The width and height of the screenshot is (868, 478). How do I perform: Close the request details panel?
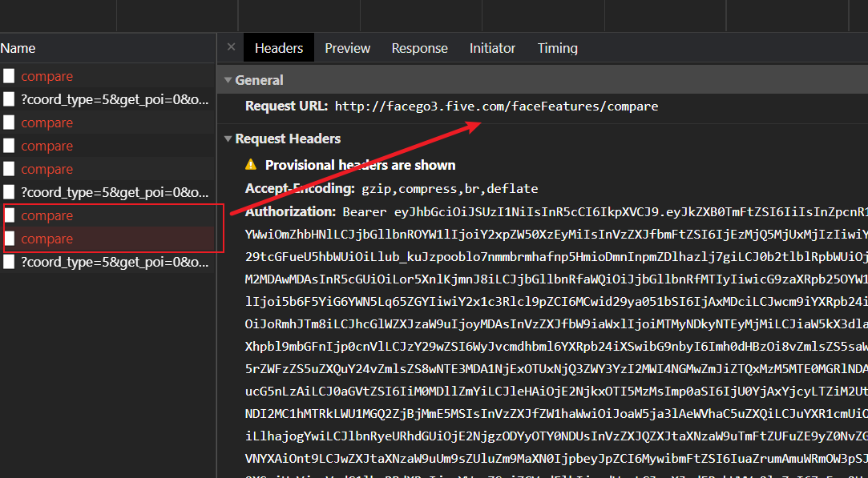[231, 47]
